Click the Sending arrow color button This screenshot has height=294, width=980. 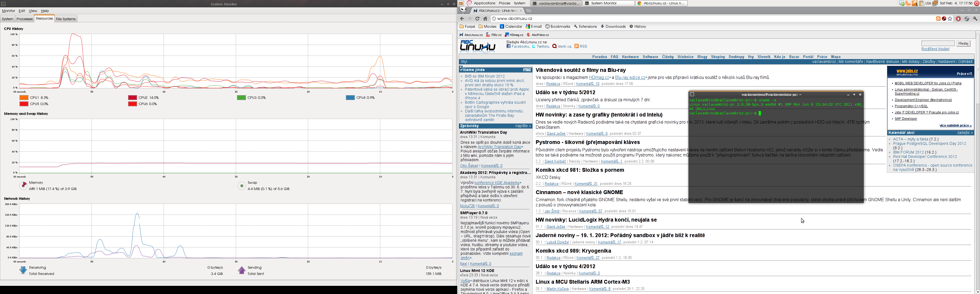tap(241, 270)
